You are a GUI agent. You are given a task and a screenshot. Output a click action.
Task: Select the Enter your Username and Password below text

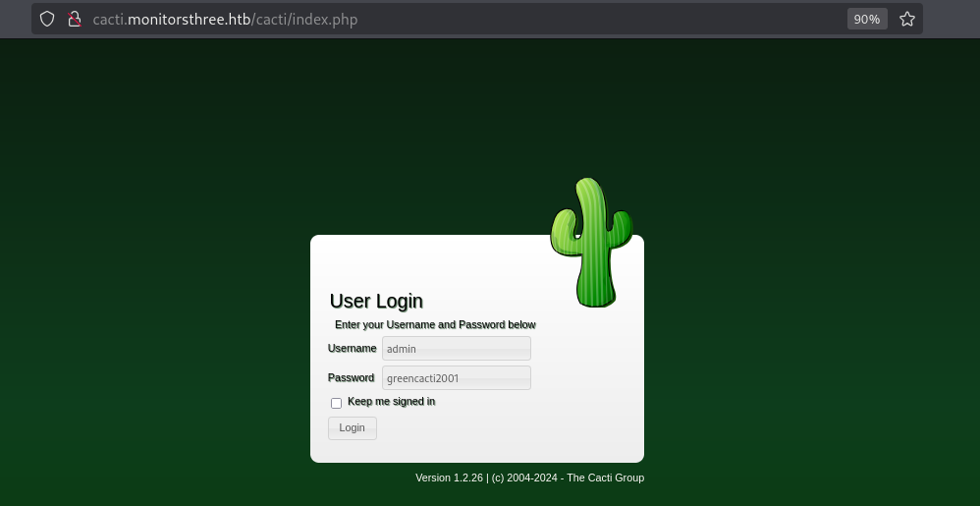click(x=435, y=324)
